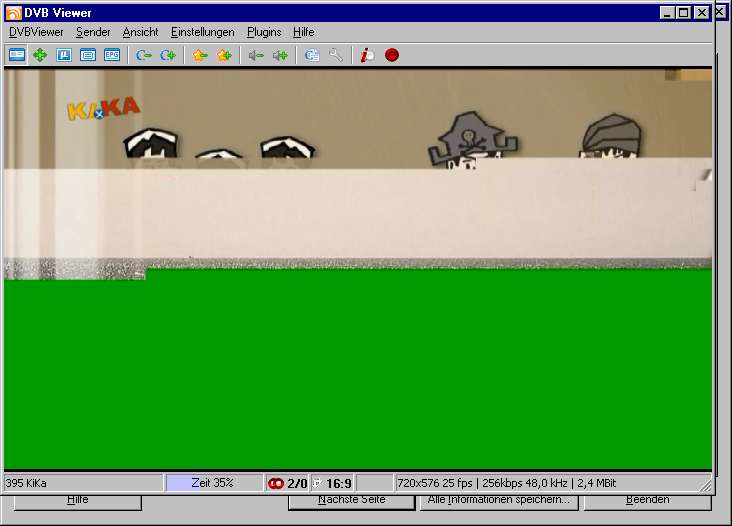Show the red info icon

pyautogui.click(x=367, y=55)
